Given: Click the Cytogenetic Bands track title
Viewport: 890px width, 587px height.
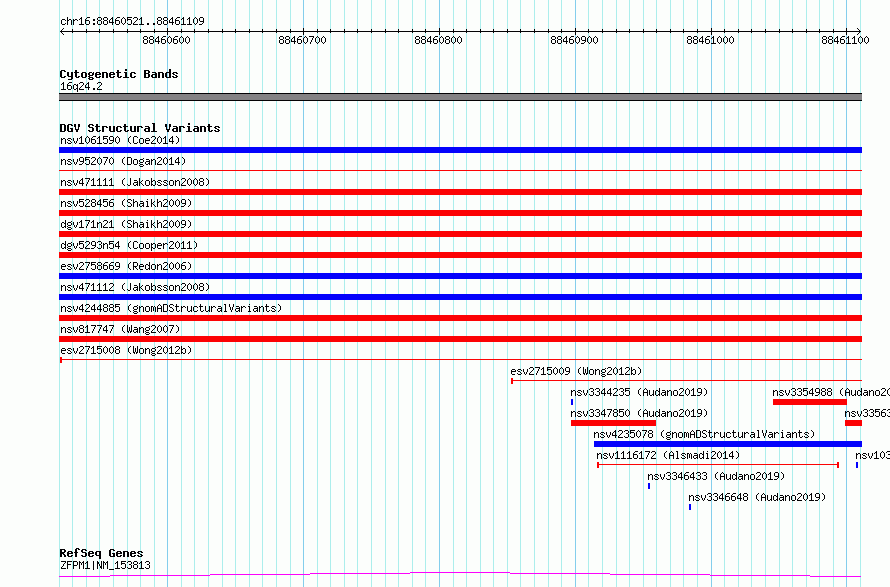Looking at the screenshot, I should pos(119,74).
